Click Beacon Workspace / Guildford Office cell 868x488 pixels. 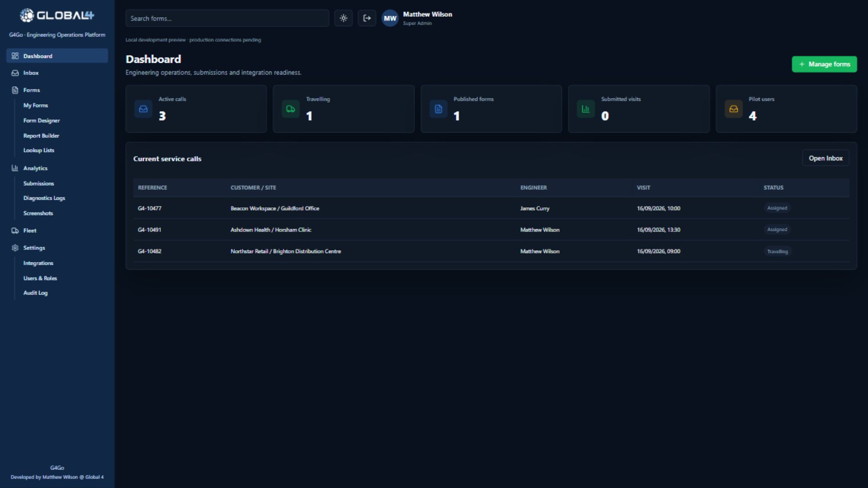point(275,208)
